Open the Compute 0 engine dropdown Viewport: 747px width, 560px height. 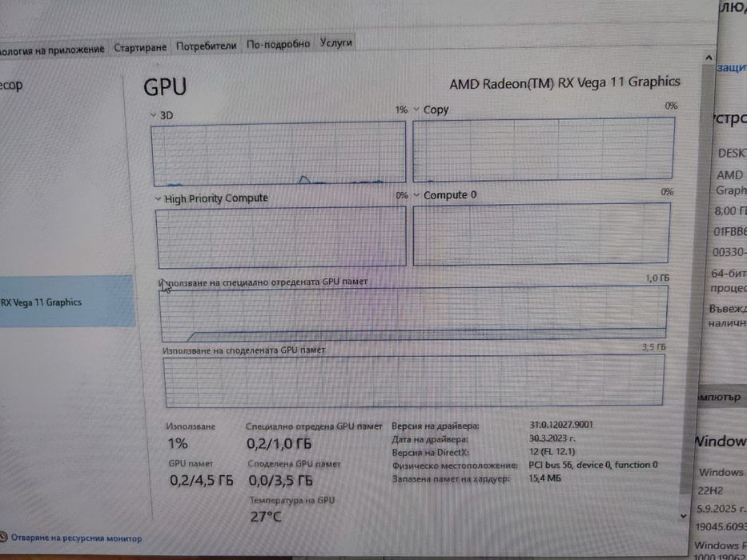[416, 194]
